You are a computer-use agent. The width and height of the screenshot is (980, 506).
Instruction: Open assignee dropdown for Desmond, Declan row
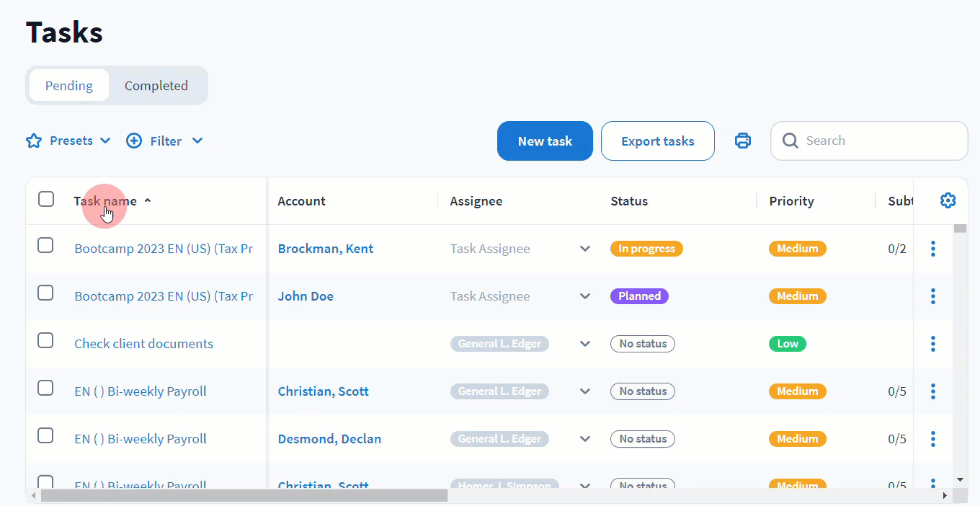(x=585, y=439)
